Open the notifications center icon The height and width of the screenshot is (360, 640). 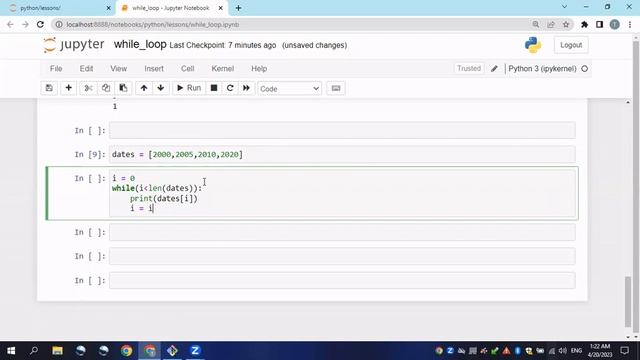624,351
